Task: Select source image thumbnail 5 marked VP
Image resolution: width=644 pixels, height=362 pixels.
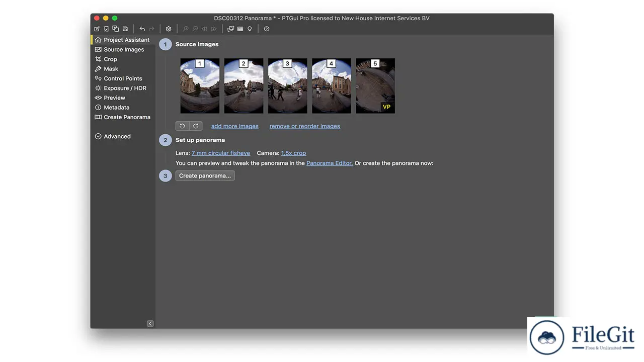Action: coord(375,86)
